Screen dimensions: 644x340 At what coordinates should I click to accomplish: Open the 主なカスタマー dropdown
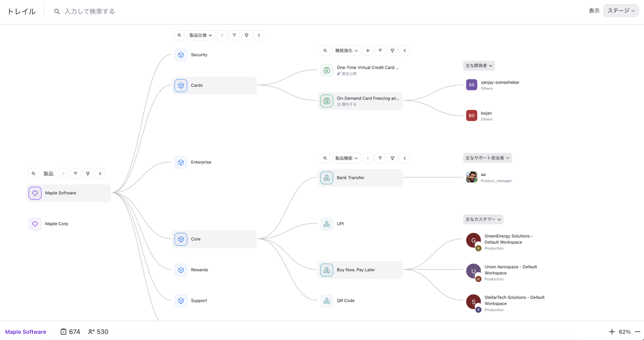click(483, 219)
